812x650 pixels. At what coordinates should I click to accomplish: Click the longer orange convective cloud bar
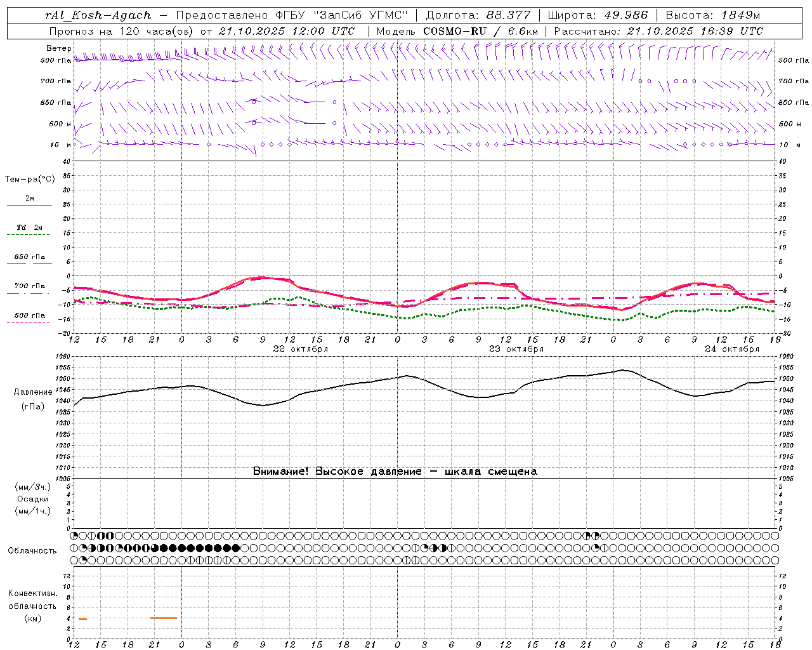coord(164,618)
